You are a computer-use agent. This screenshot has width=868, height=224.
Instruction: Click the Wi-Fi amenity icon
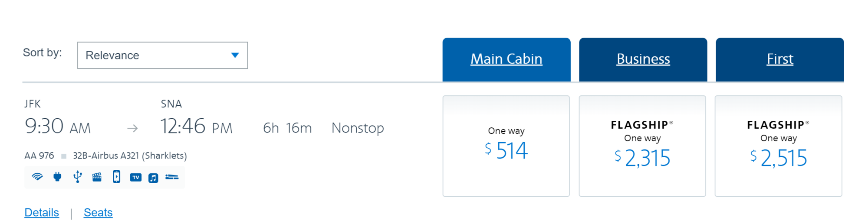[x=37, y=177]
